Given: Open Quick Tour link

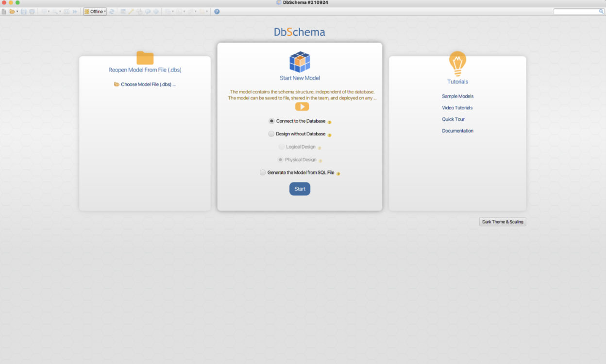Looking at the screenshot, I should tap(453, 119).
